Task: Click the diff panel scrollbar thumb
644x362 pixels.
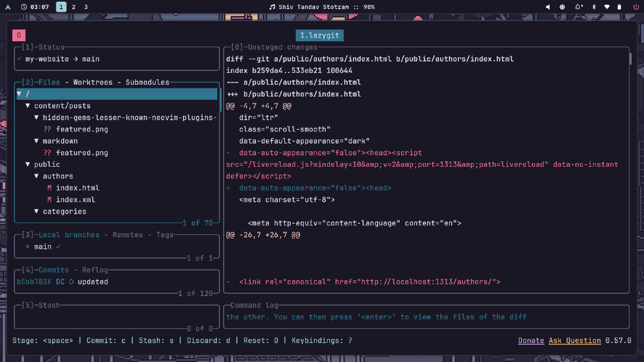Action: [x=630, y=58]
